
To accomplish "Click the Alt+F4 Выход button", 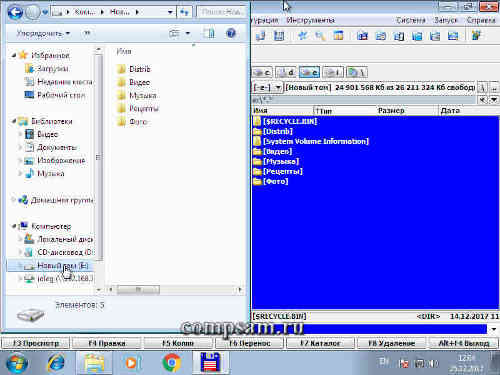I will click(x=464, y=343).
